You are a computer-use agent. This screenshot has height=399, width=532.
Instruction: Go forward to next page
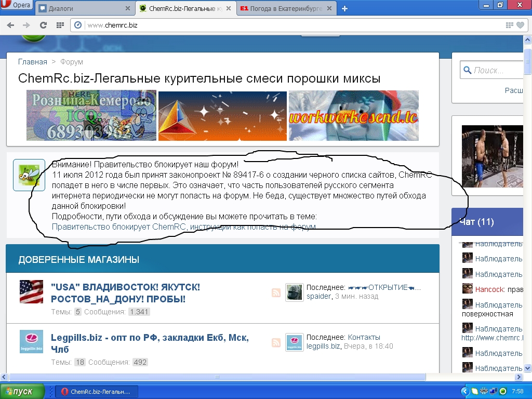click(x=26, y=25)
